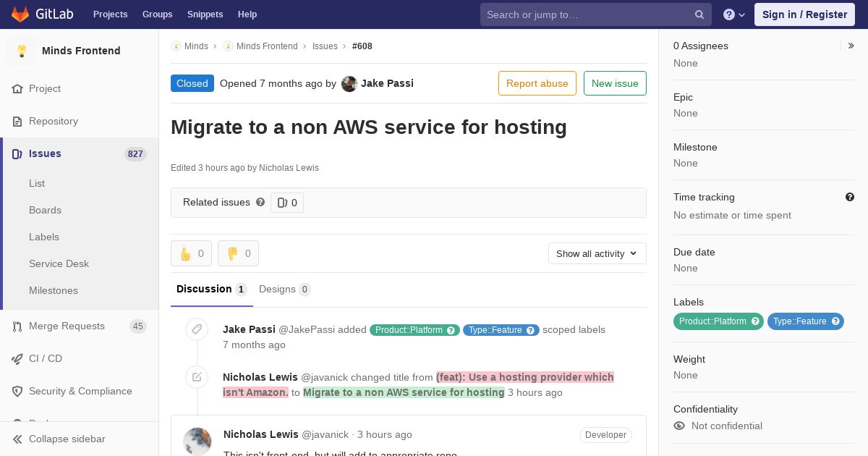The image size is (868, 456).
Task: Open the Groups menu
Action: (x=158, y=14)
